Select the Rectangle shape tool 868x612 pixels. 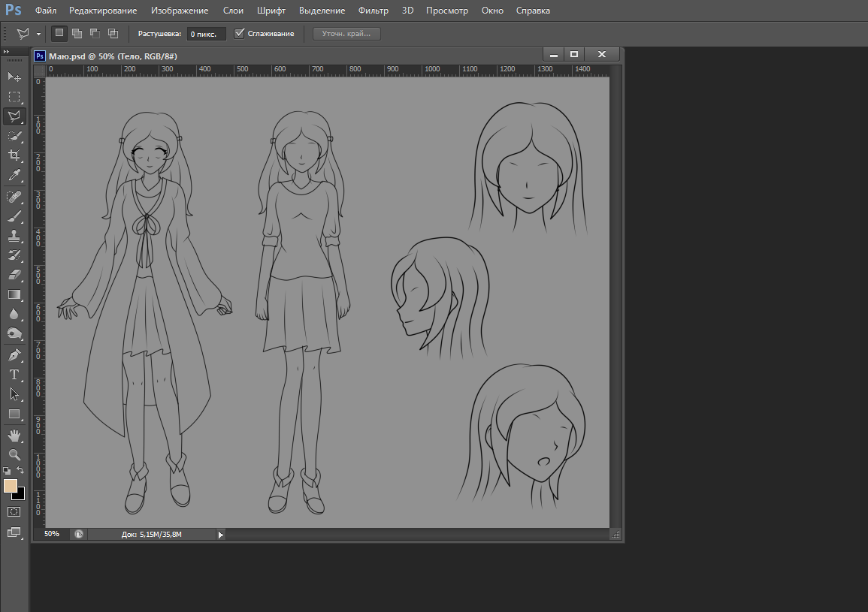[x=14, y=415]
